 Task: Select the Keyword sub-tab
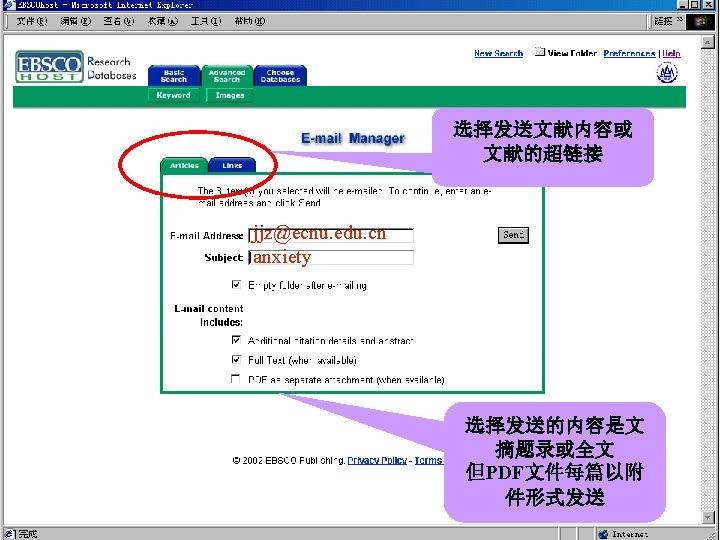pyautogui.click(x=174, y=95)
